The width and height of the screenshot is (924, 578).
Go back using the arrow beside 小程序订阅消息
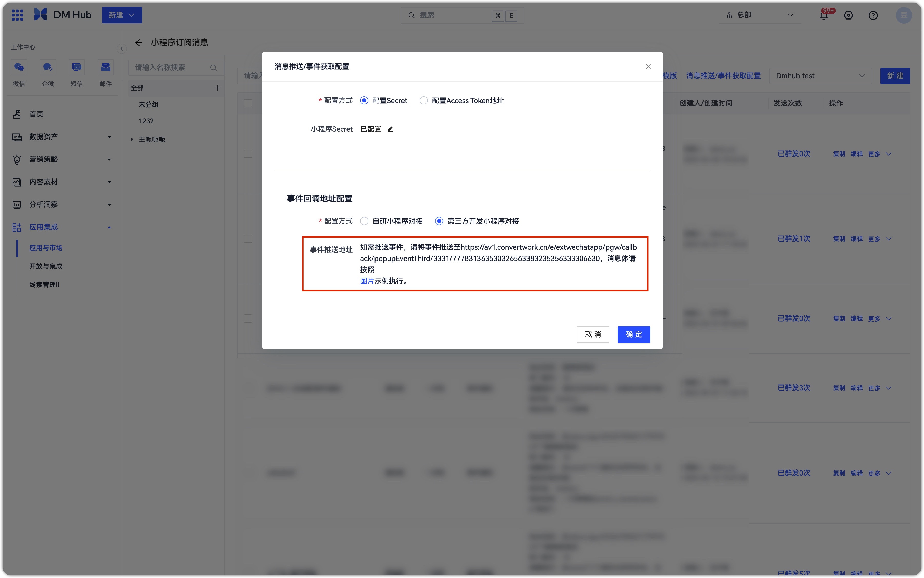tap(138, 42)
